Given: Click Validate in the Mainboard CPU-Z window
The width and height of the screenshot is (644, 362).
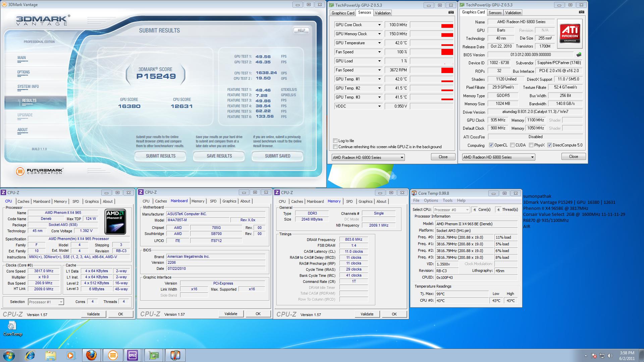Looking at the screenshot, I should coord(231,314).
